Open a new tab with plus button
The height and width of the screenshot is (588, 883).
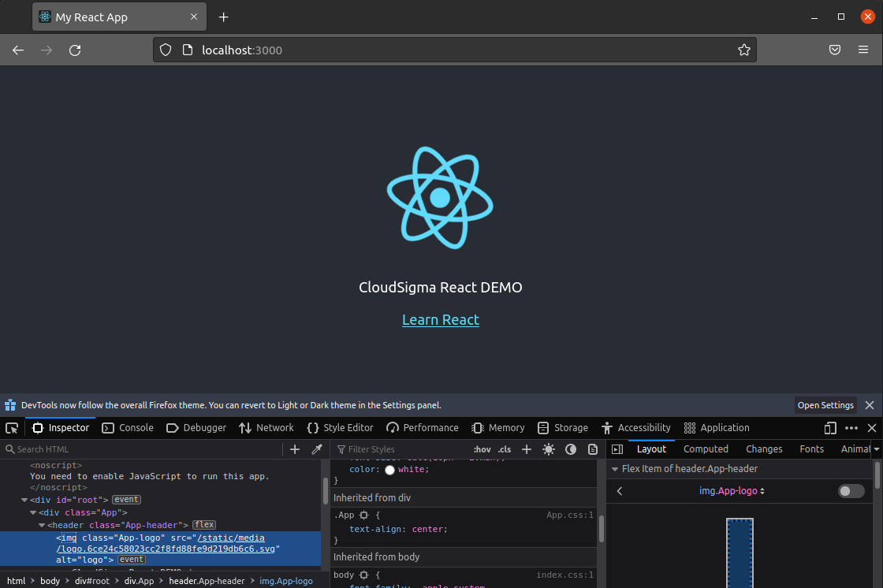click(x=224, y=17)
